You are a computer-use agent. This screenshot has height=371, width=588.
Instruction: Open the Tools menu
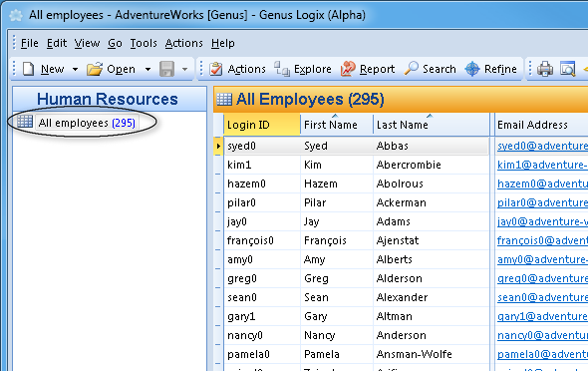click(x=144, y=44)
